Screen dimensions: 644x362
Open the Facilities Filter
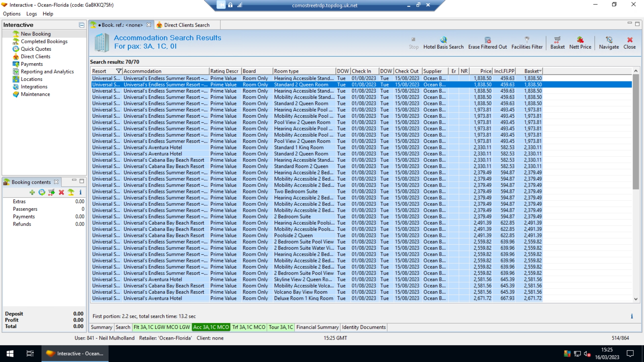(x=527, y=40)
